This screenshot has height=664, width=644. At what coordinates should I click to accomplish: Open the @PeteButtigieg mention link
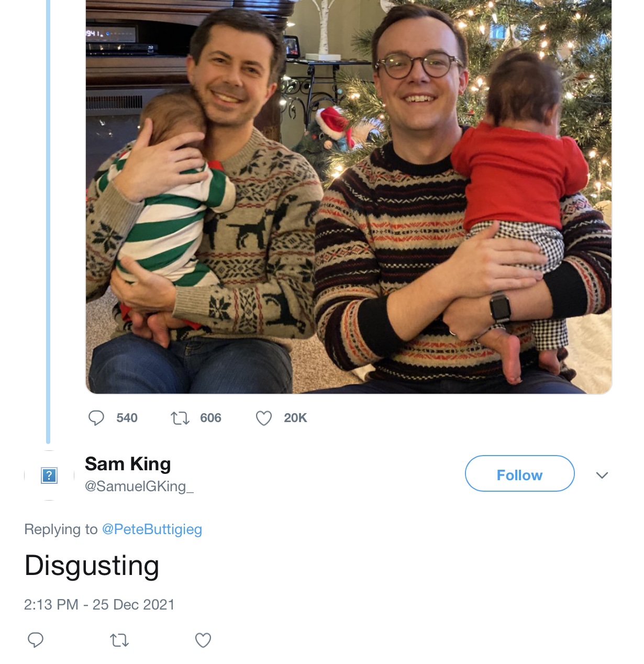[152, 529]
